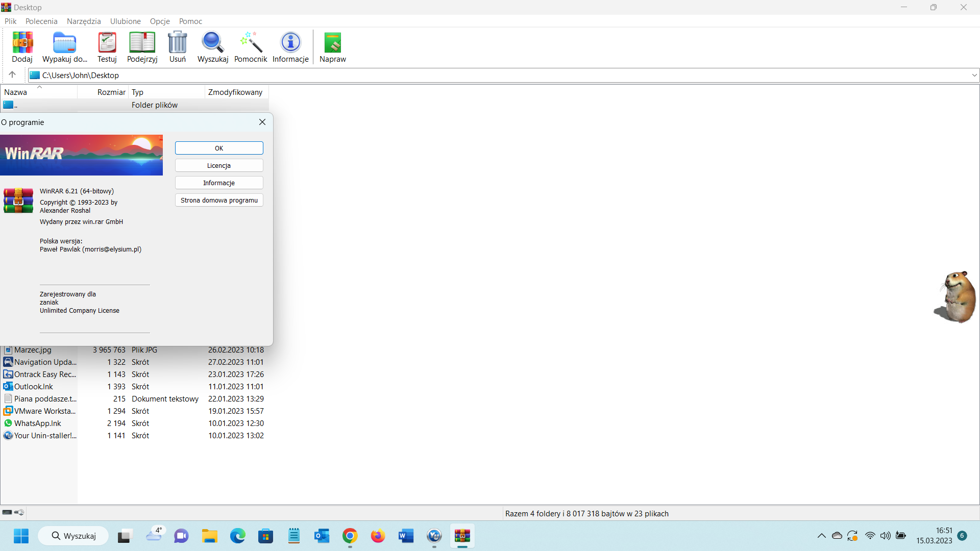Sort by Zmodyfikowany column header
The image size is (980, 551).
tap(237, 92)
